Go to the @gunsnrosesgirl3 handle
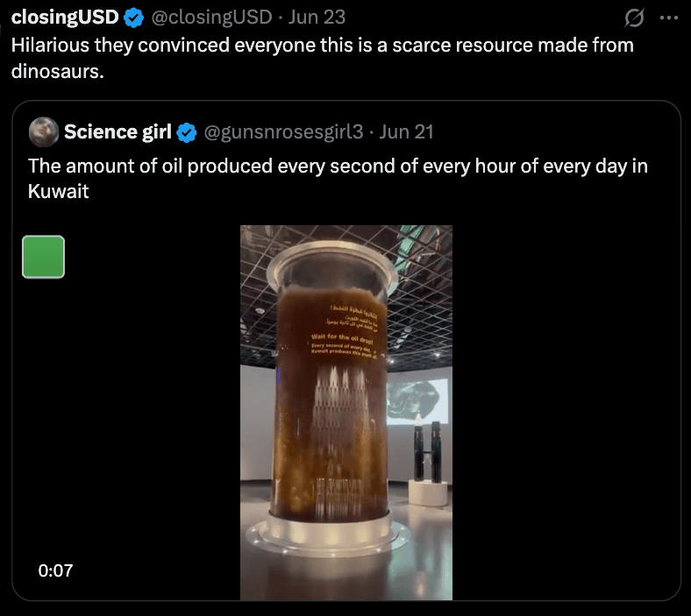 [283, 132]
